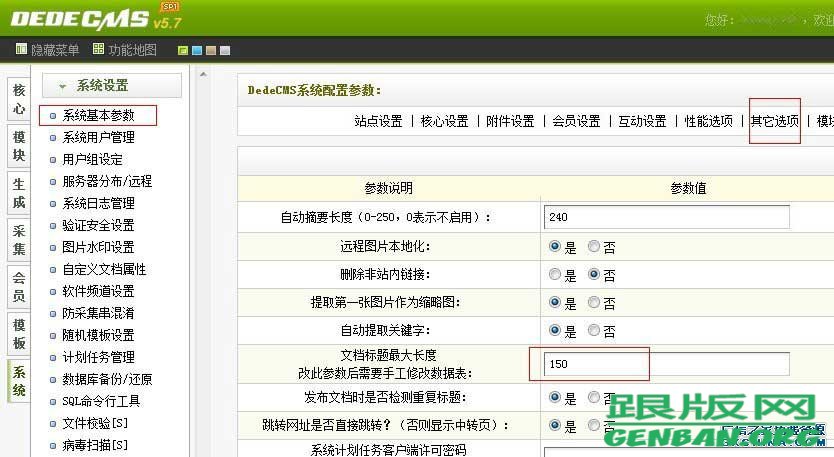Open the 生成 side tab
The image size is (834, 457).
(19, 193)
